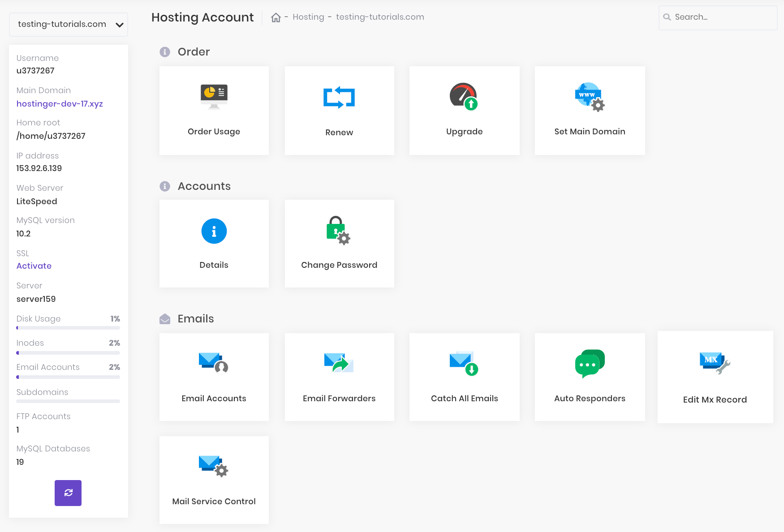
Task: Click the Renew arrows icon
Action: pyautogui.click(x=339, y=97)
